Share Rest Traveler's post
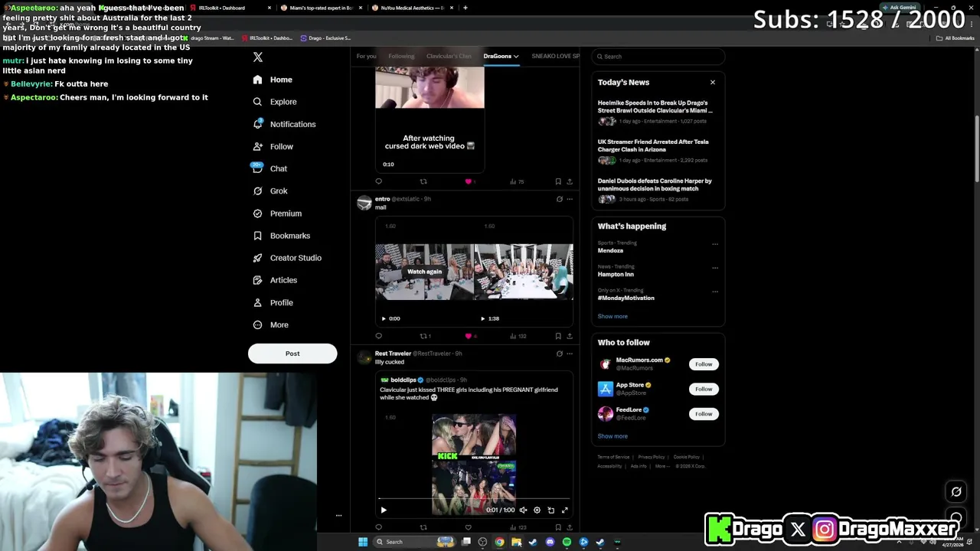The height and width of the screenshot is (551, 980). (x=569, y=527)
